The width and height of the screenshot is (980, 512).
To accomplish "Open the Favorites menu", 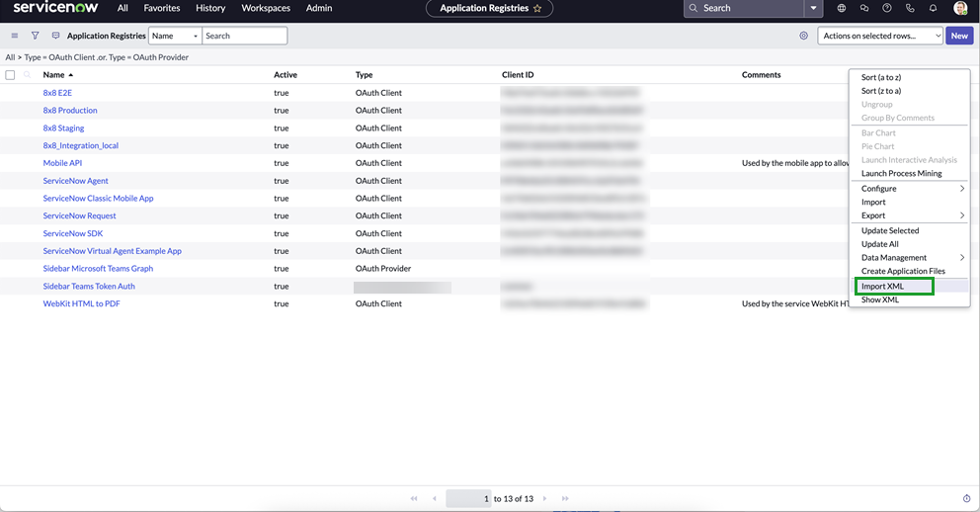I will click(x=162, y=8).
